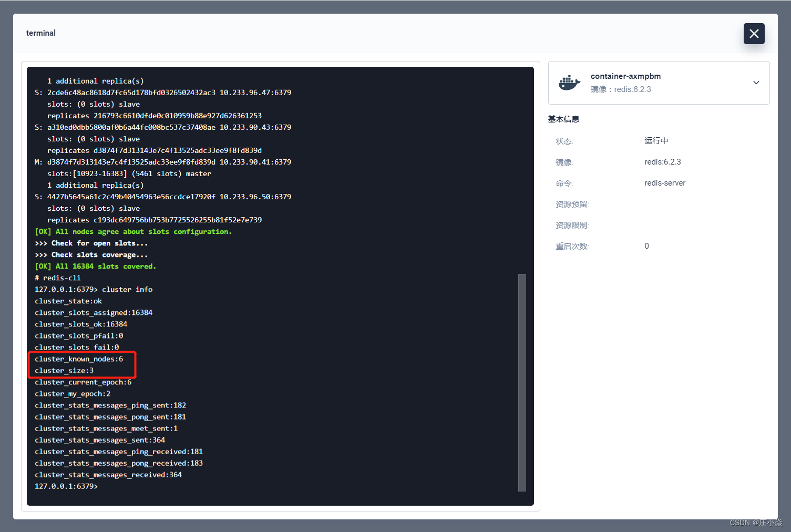The image size is (791, 532).
Task: Click cluster_stats_messages_pong_sent:181 line
Action: [x=110, y=417]
